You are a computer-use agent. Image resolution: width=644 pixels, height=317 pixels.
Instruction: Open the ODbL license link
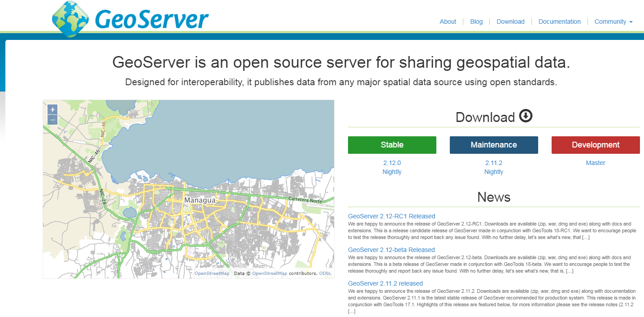(326, 273)
